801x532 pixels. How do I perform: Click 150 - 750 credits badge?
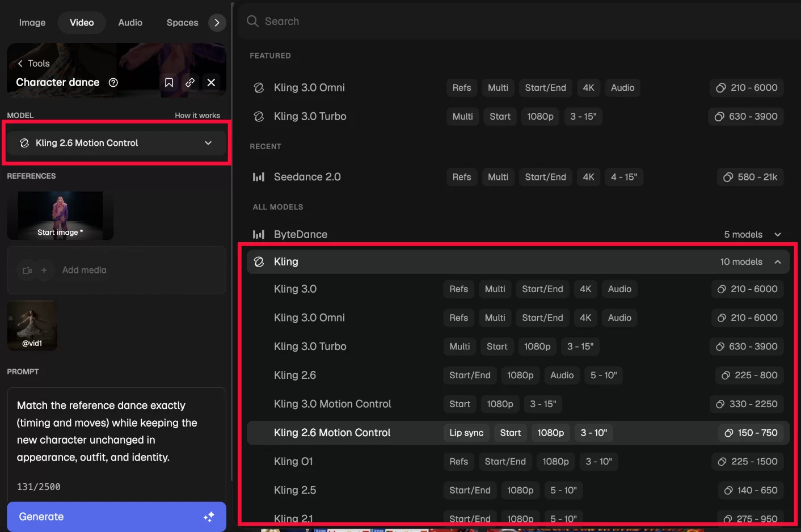click(x=751, y=433)
